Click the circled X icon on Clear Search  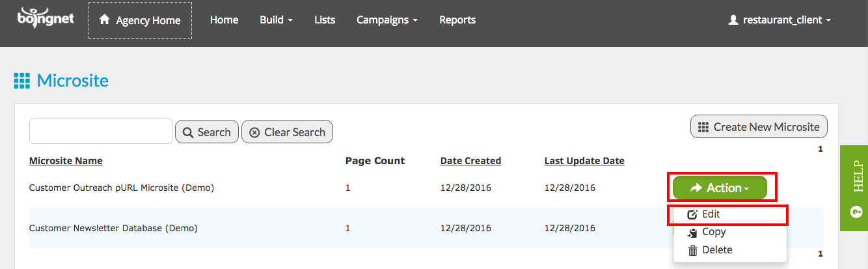point(254,132)
